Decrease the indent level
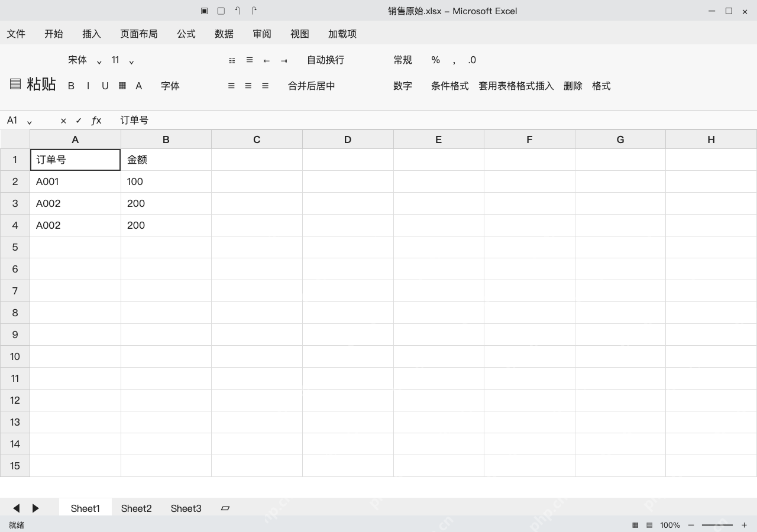757x532 pixels. click(267, 60)
